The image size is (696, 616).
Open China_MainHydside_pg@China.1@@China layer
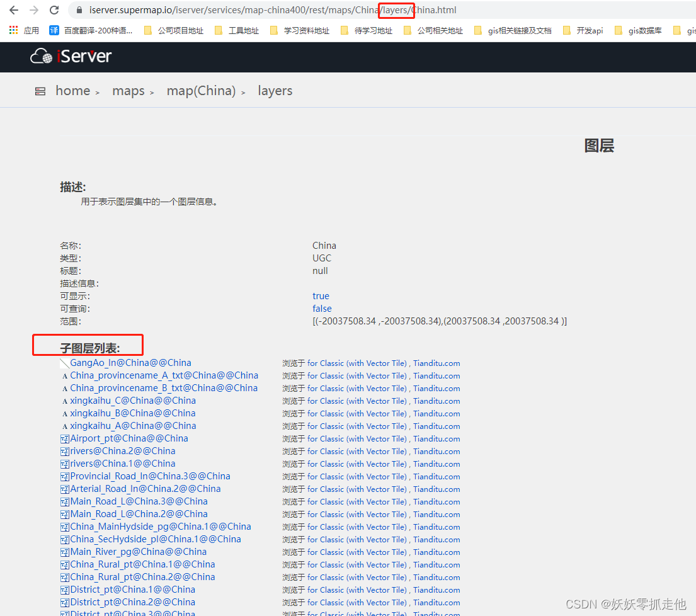[161, 527]
